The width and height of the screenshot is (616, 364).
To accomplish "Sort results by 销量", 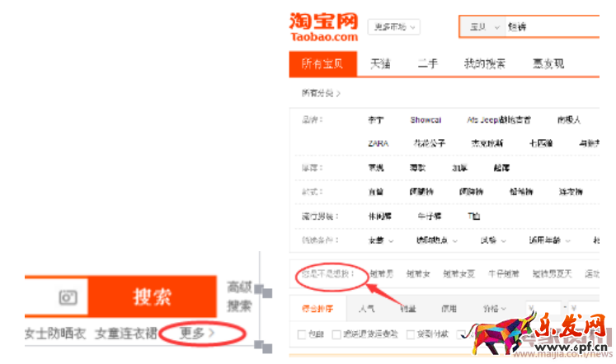I will [408, 309].
